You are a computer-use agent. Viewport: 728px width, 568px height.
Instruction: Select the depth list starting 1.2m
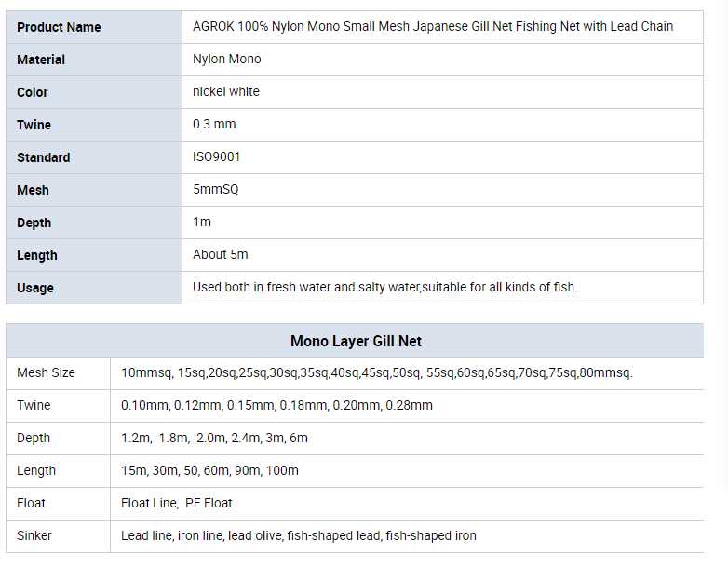click(214, 438)
